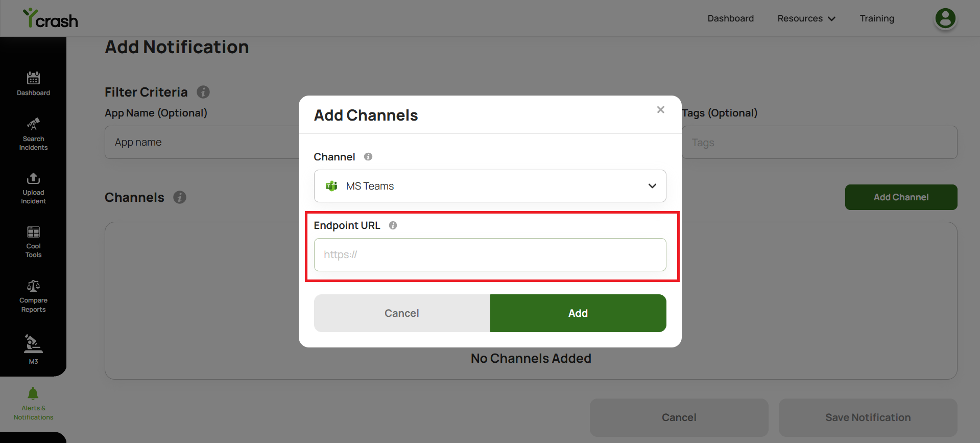Click info icon next to Channel label

(x=368, y=157)
